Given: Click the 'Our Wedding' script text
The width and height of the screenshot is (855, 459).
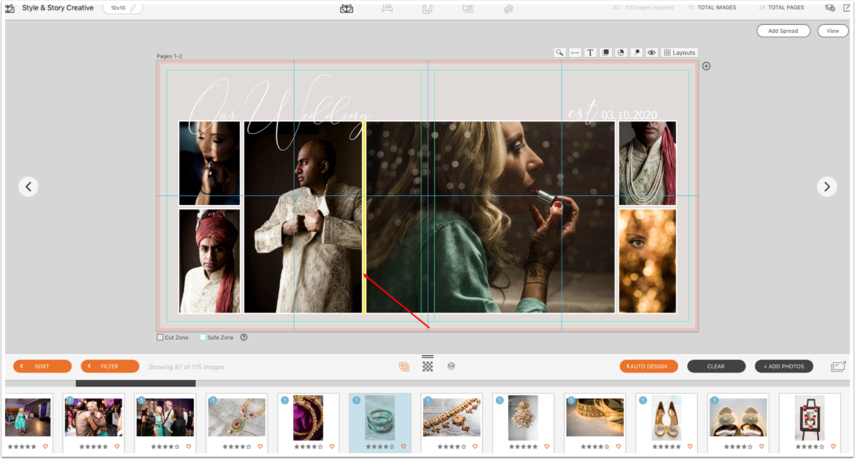Looking at the screenshot, I should point(278,112).
